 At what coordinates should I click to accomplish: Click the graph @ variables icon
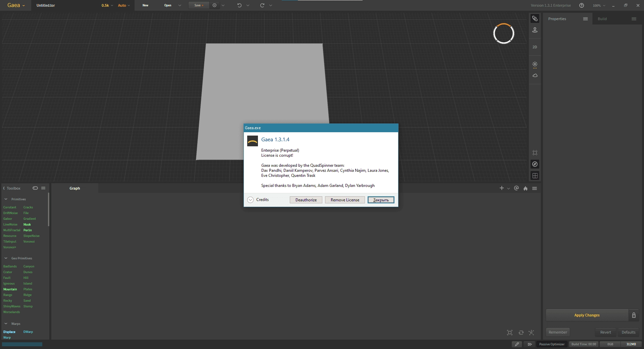pos(517,188)
